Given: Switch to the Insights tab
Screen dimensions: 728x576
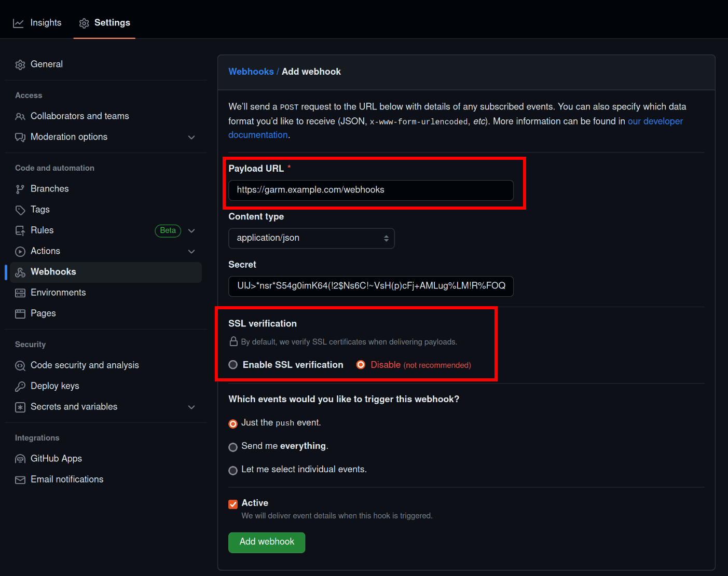Looking at the screenshot, I should coord(37,23).
